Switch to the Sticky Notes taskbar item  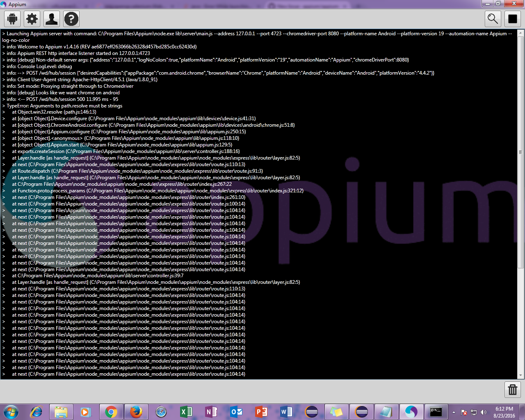click(x=336, y=412)
